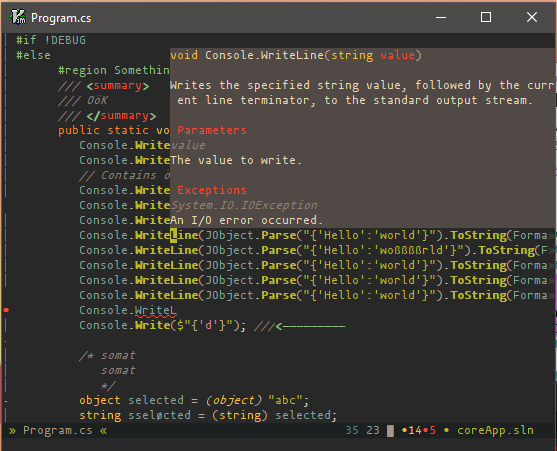Click the warning count 14 in status line
The height and width of the screenshot is (451, 557).
pyautogui.click(x=415, y=431)
